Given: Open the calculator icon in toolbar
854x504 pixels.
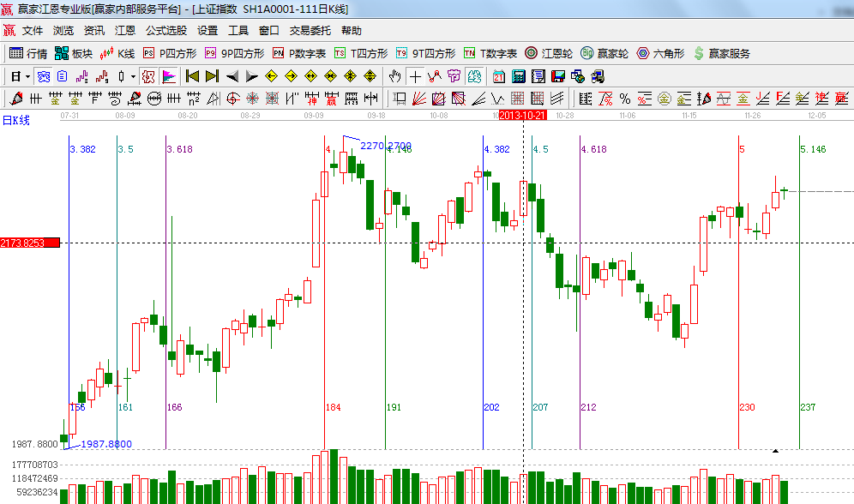Looking at the screenshot, I should pyautogui.click(x=517, y=75).
